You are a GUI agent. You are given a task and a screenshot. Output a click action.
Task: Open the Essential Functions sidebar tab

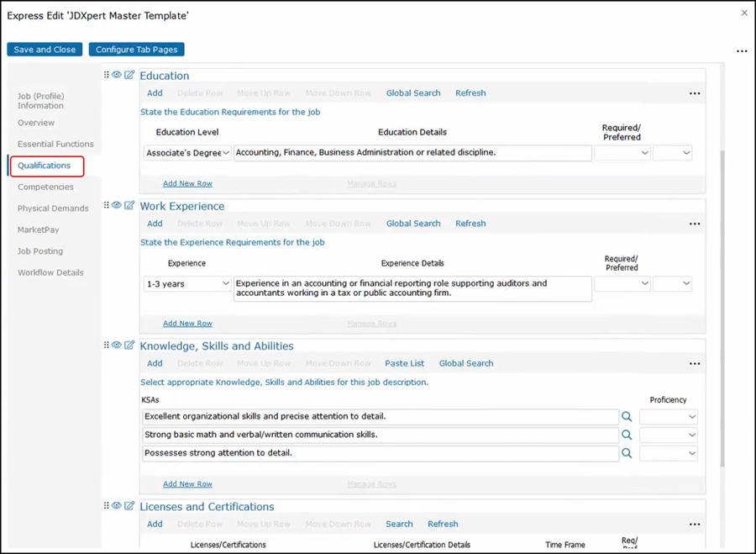pyautogui.click(x=55, y=144)
